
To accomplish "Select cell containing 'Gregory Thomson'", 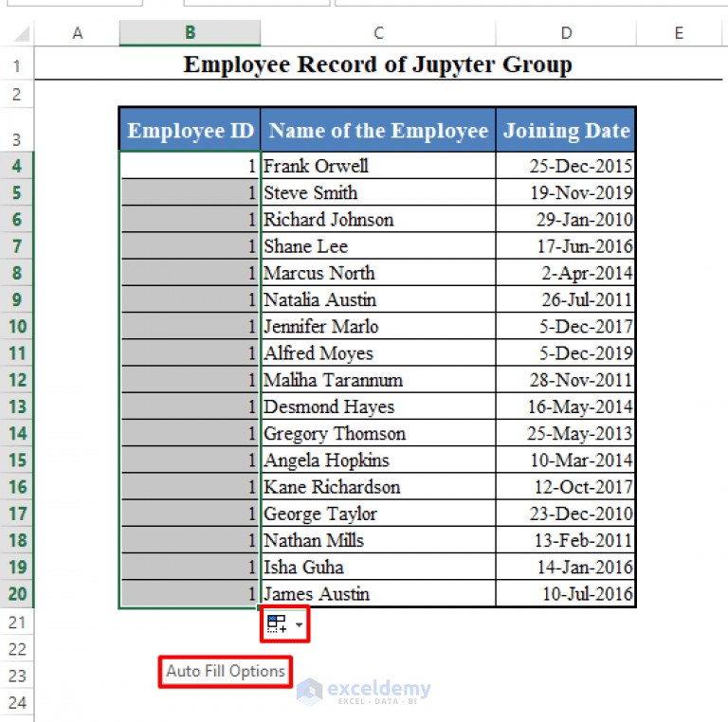I will [x=378, y=433].
